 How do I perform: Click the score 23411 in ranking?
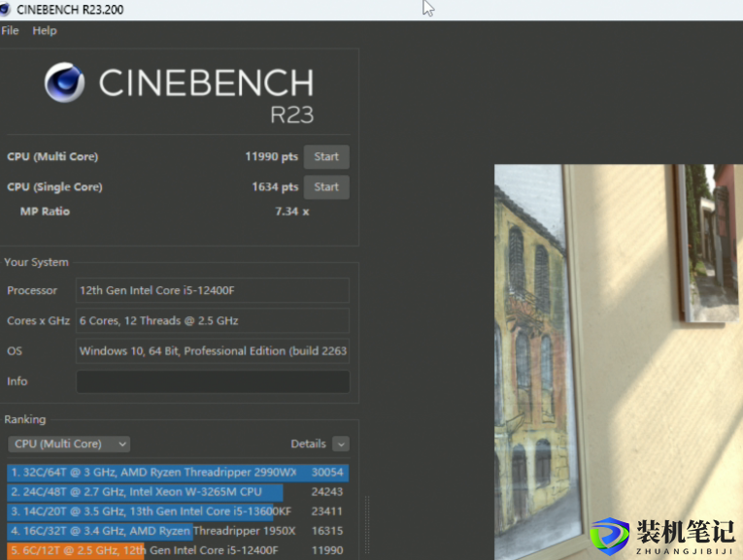[327, 511]
